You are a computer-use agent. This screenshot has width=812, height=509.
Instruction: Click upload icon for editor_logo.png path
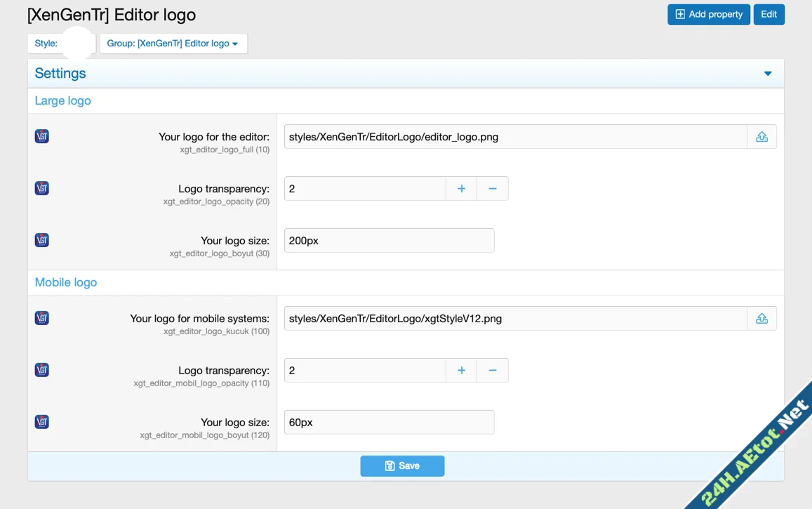761,137
